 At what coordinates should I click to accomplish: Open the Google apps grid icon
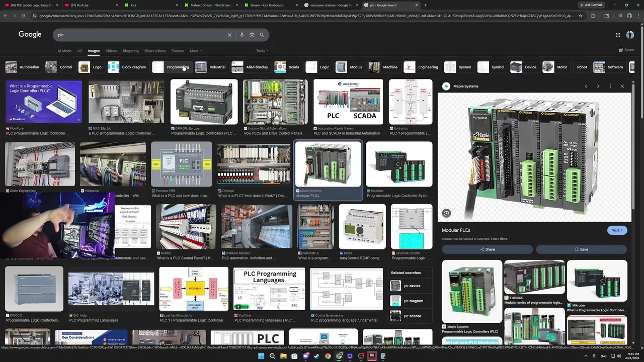click(x=618, y=35)
